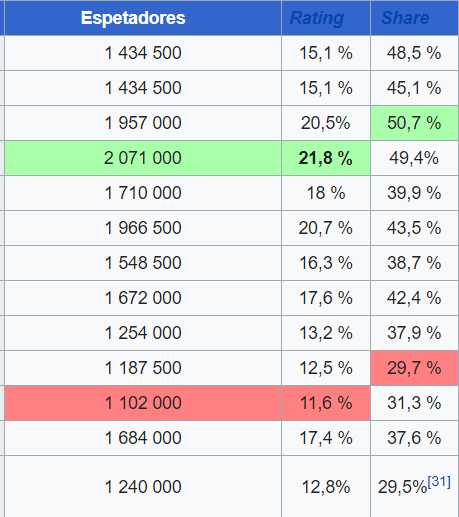Click the bold 21,8 % rating cell
This screenshot has height=517, width=459.
[326, 158]
